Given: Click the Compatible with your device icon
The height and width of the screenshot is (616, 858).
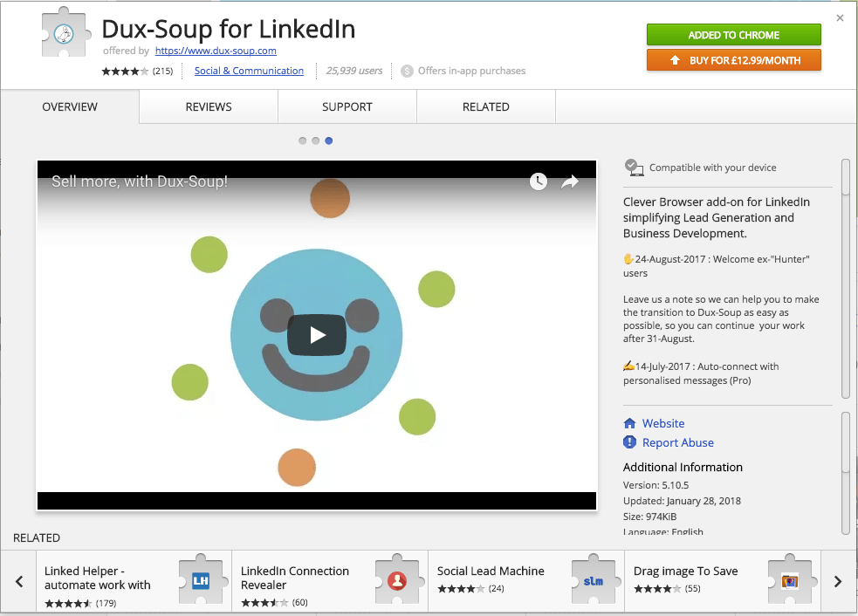Looking at the screenshot, I should tap(634, 168).
